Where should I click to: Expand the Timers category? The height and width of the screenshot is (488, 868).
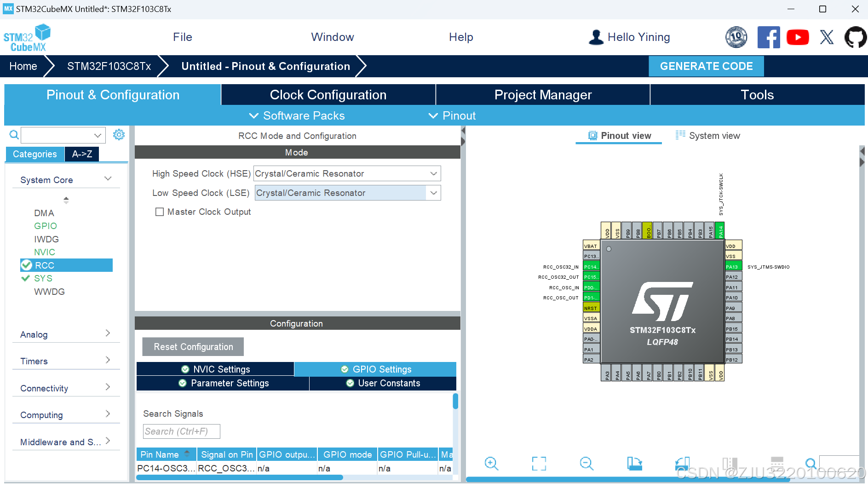point(66,361)
